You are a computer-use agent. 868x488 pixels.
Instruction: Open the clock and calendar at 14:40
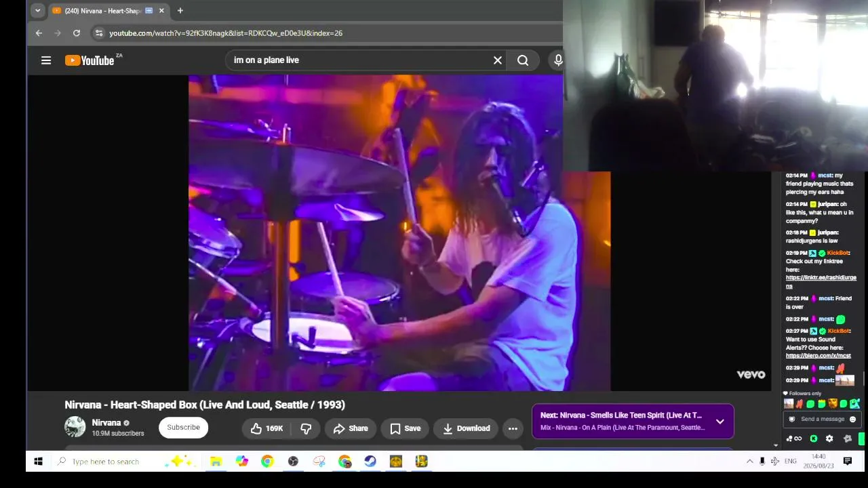818,462
